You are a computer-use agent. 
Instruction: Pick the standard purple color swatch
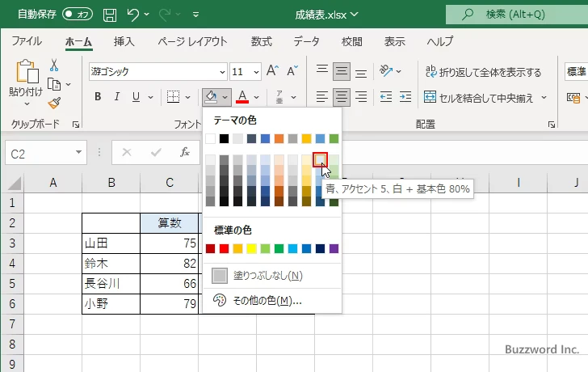[334, 248]
